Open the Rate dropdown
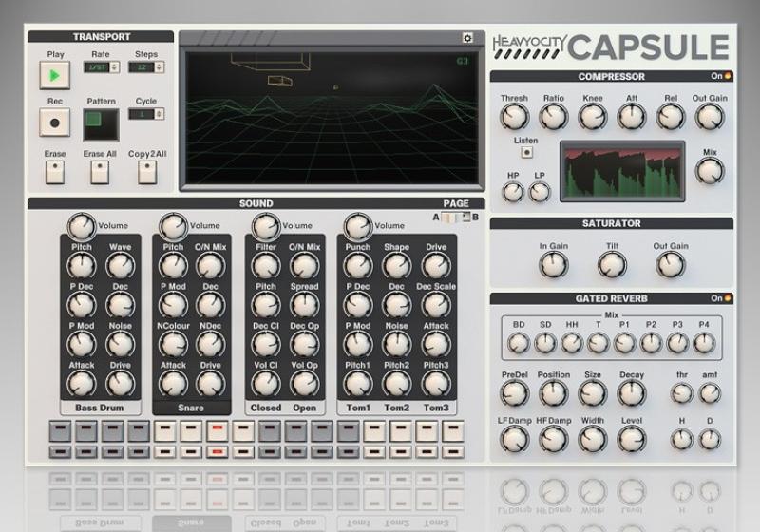Image resolution: width=760 pixels, height=532 pixels. click(100, 67)
